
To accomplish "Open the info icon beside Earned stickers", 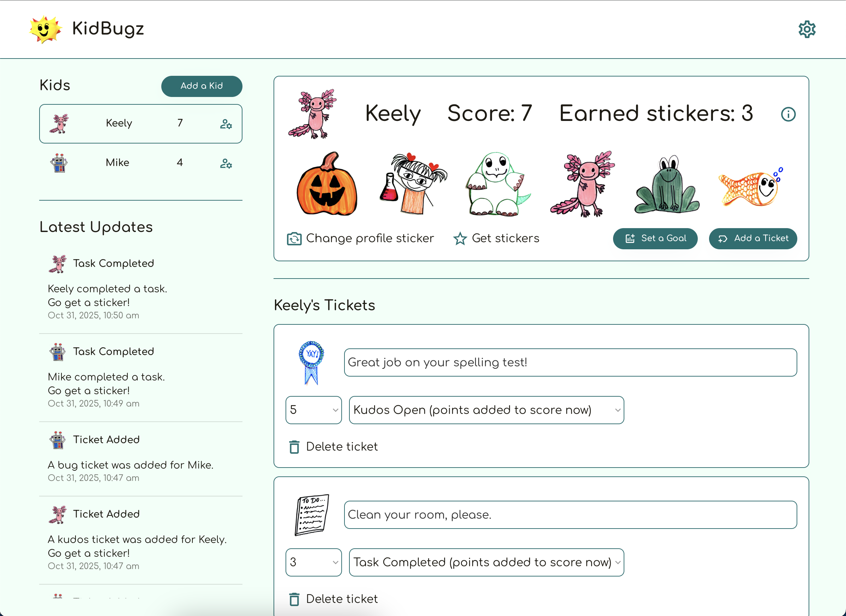I will 788,115.
